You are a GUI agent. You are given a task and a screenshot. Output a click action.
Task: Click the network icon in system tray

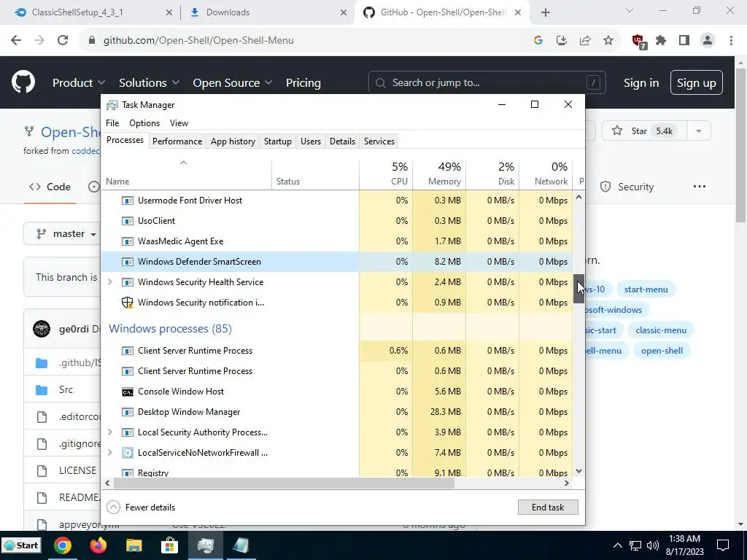pos(635,545)
